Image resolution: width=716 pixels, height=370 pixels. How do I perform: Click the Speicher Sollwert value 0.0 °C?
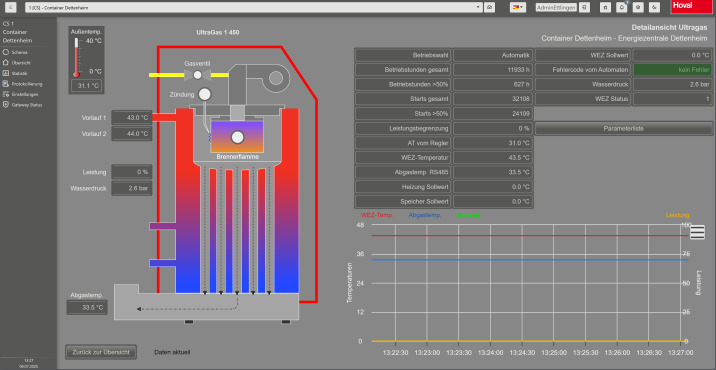[493, 201]
